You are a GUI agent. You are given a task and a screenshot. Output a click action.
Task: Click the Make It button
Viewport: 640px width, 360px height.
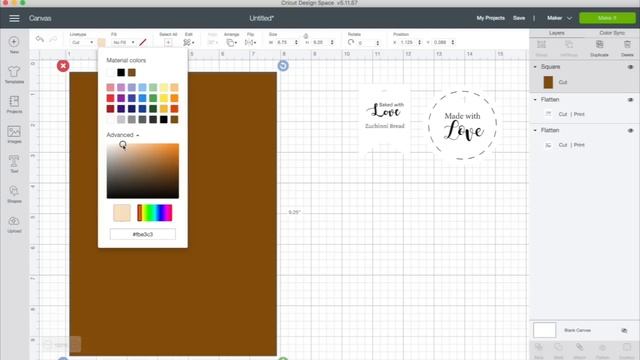607,18
